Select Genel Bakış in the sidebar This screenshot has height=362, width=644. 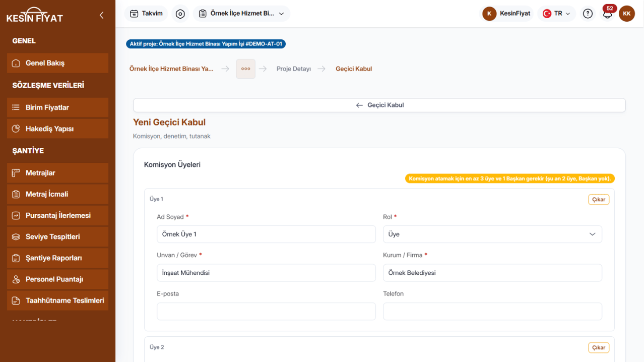pos(58,63)
